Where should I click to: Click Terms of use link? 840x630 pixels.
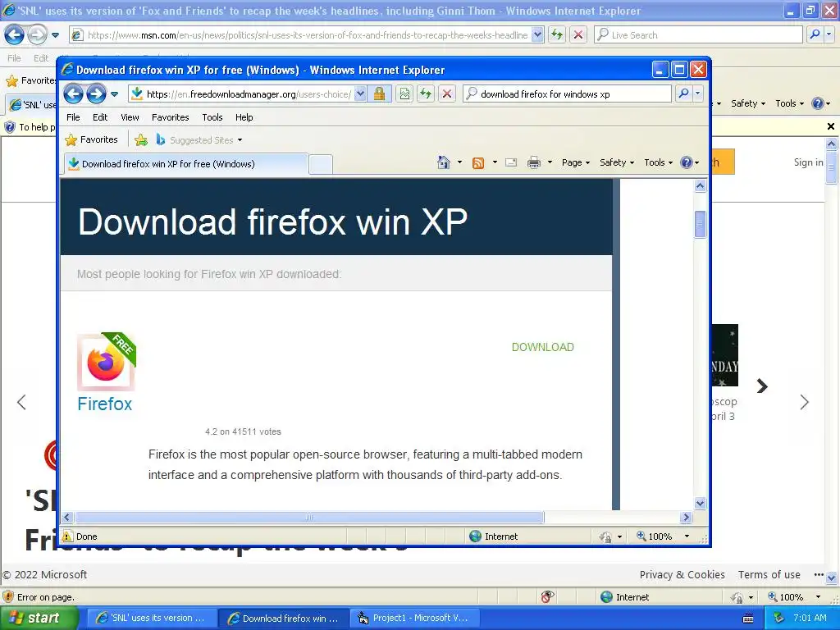tap(769, 574)
